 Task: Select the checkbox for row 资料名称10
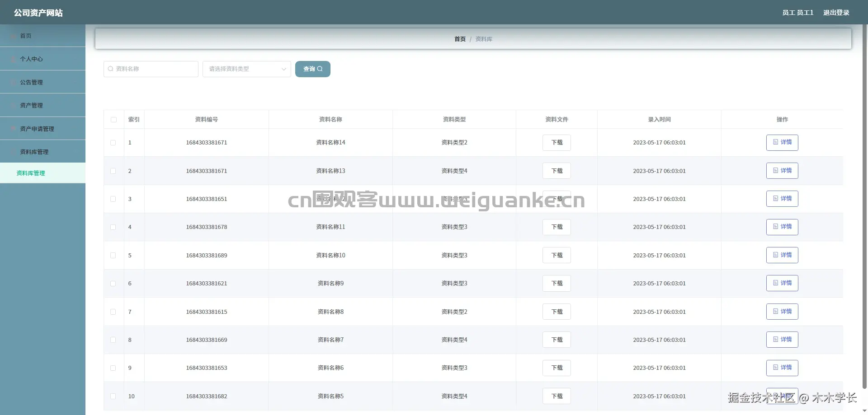pos(113,256)
